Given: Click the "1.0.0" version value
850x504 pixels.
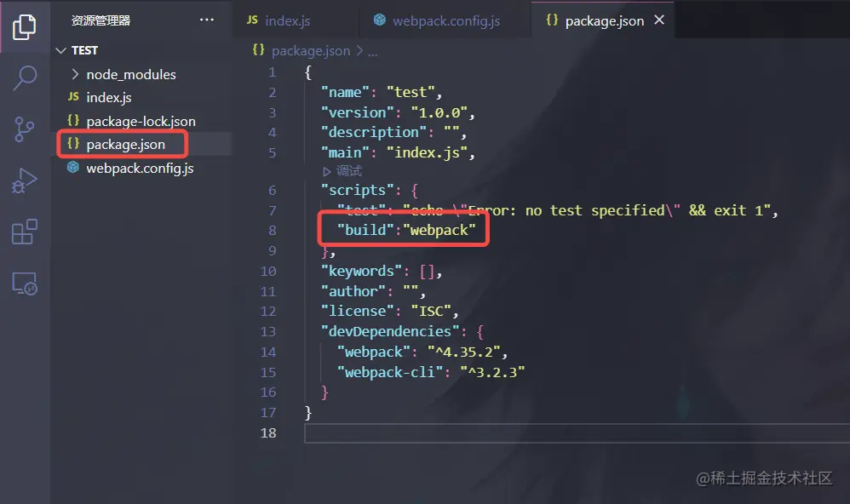Looking at the screenshot, I should tap(439, 112).
